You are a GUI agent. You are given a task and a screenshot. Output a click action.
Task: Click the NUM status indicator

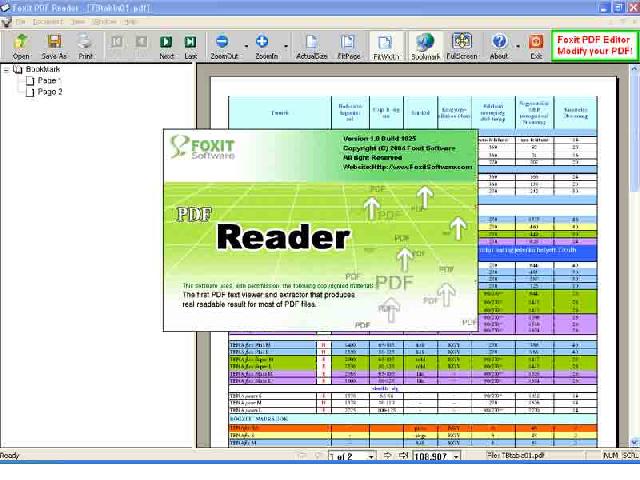[x=610, y=455]
